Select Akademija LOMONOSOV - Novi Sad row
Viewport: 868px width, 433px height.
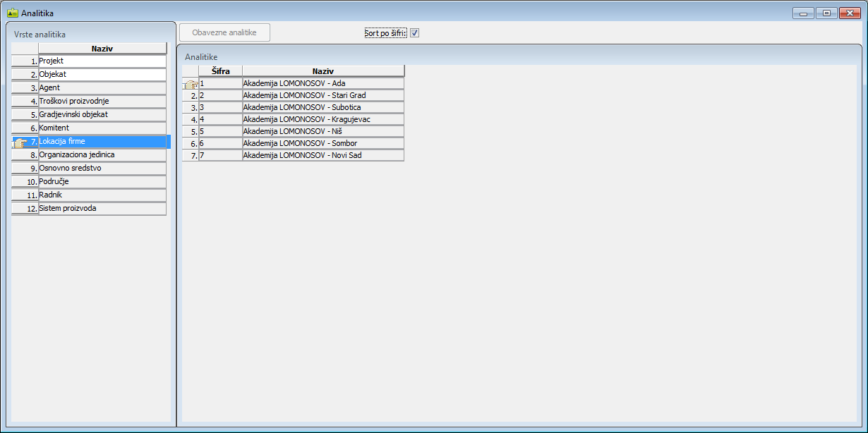click(x=323, y=155)
